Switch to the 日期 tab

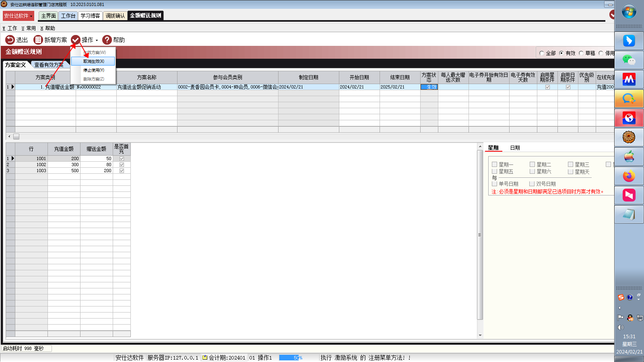(x=515, y=148)
